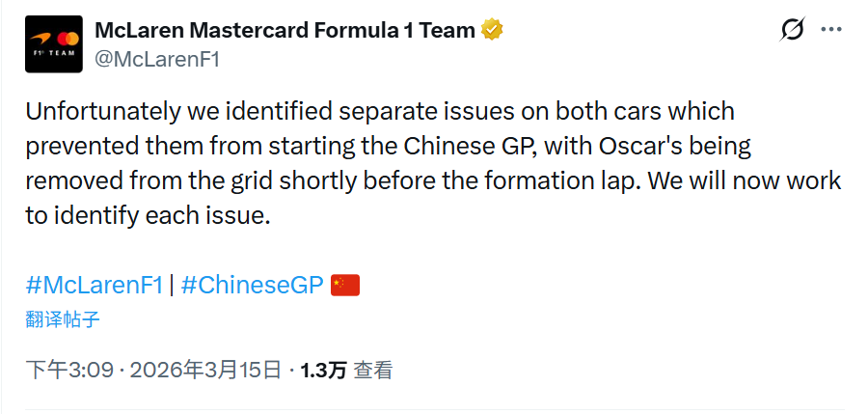Click the 2026年3月15日 post date
Screen dimensions: 868x414
pos(205,370)
